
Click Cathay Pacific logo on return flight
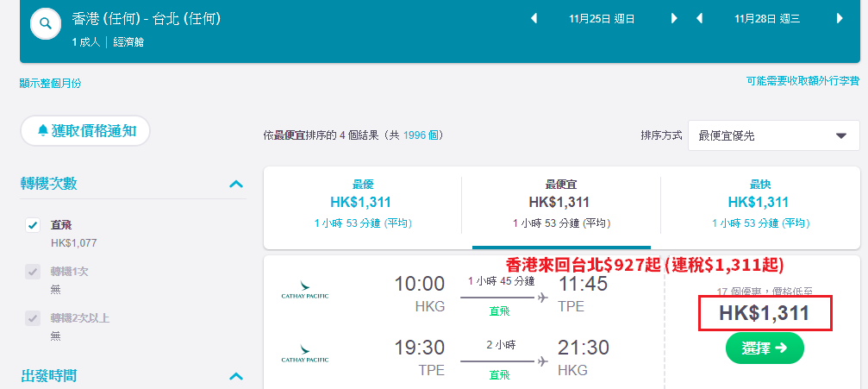(x=305, y=354)
